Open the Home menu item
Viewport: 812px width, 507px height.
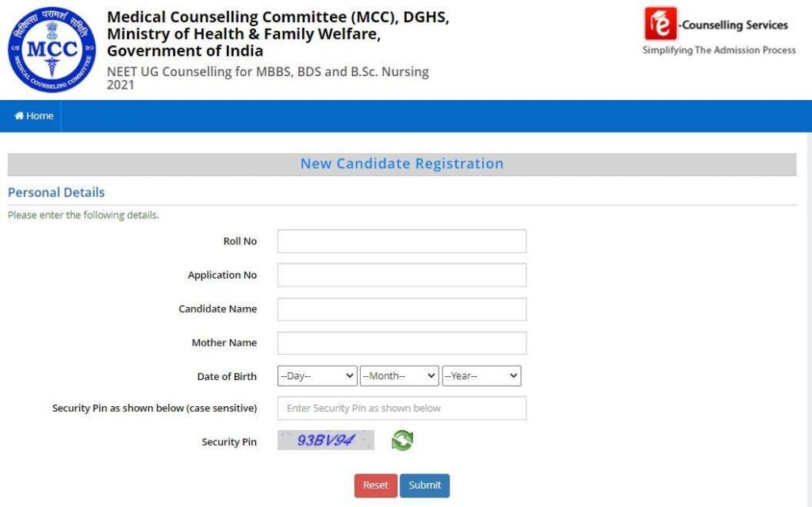[33, 116]
